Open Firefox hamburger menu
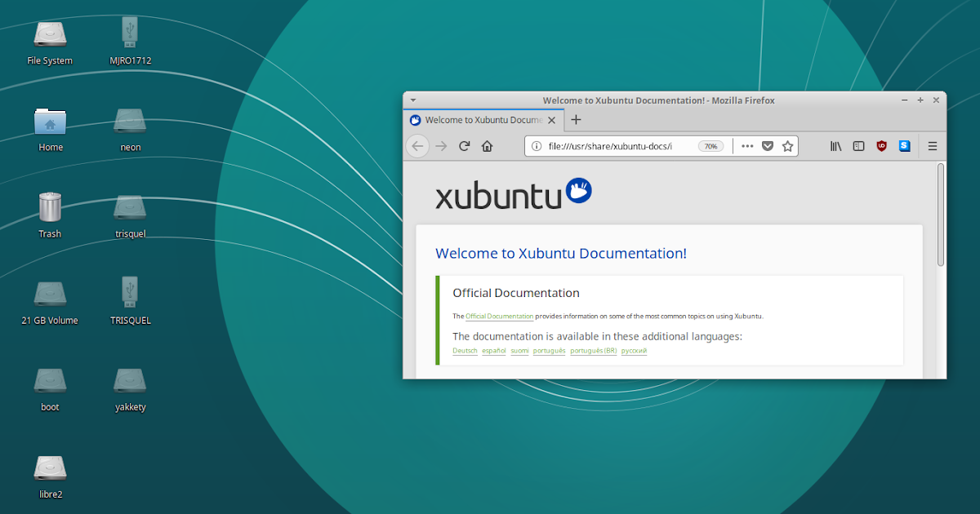Image resolution: width=980 pixels, height=514 pixels. click(933, 146)
